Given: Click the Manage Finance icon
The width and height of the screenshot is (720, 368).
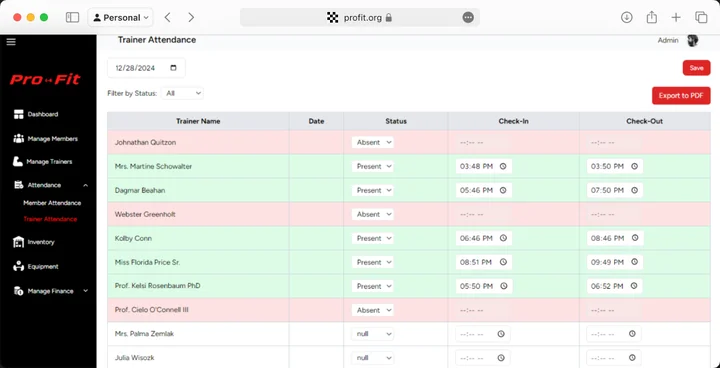Looking at the screenshot, I should [18, 291].
